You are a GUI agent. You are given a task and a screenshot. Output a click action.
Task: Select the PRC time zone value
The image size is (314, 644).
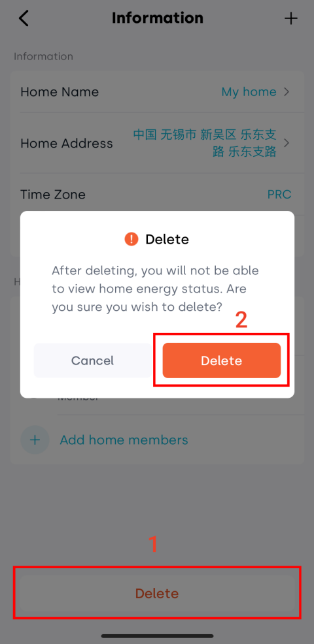click(x=279, y=194)
